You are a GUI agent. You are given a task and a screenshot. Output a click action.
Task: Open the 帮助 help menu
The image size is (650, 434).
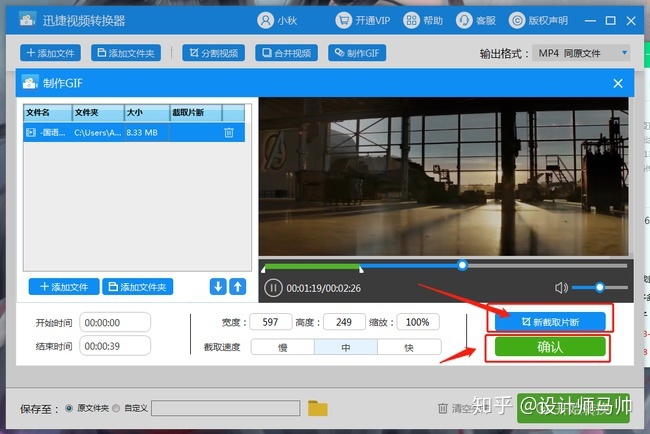point(423,20)
